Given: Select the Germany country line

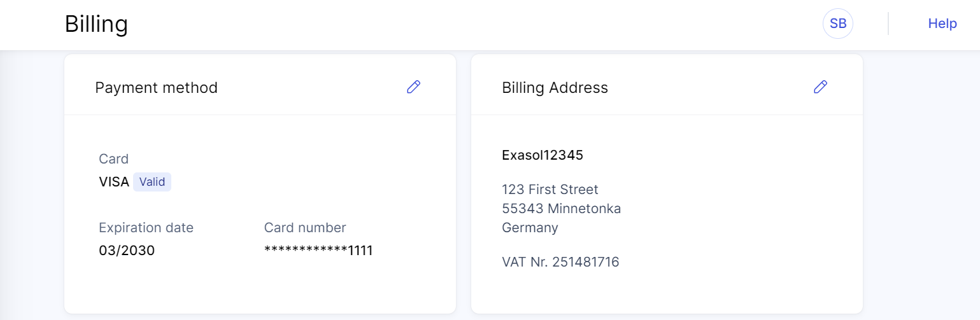Looking at the screenshot, I should [x=530, y=228].
